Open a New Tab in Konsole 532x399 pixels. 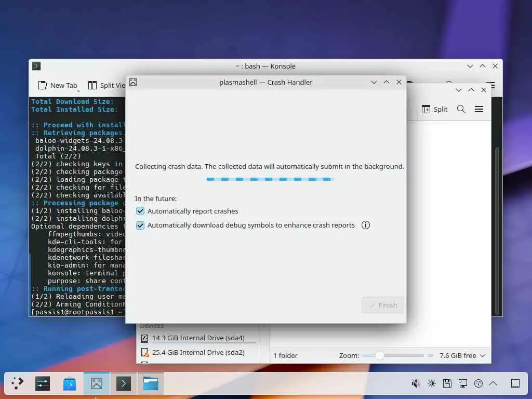[58, 86]
